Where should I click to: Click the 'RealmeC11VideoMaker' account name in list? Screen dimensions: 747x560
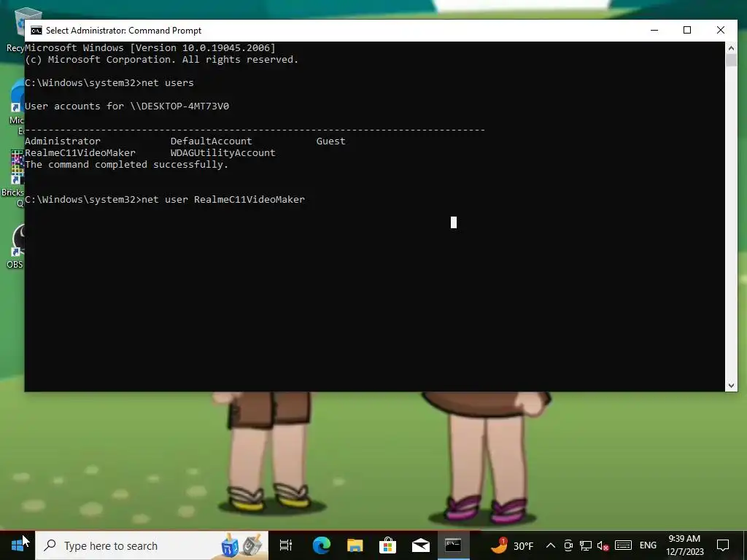(x=80, y=153)
